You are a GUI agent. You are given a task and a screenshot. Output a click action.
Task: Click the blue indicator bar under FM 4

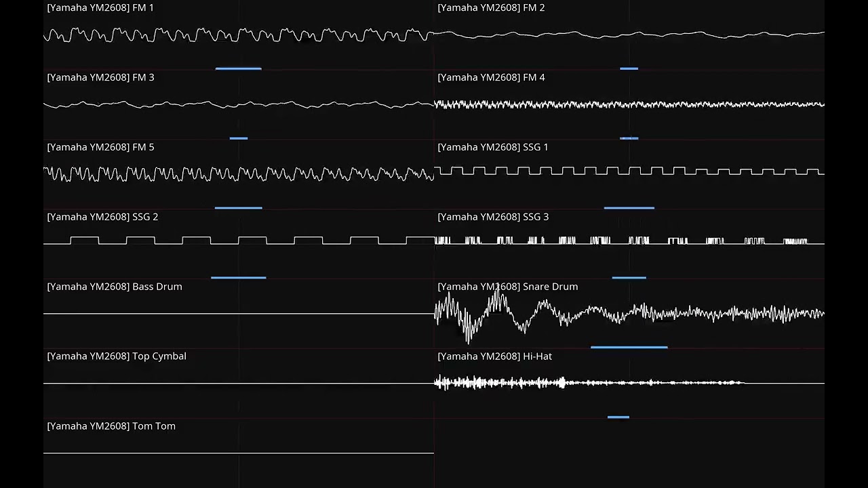click(x=629, y=138)
